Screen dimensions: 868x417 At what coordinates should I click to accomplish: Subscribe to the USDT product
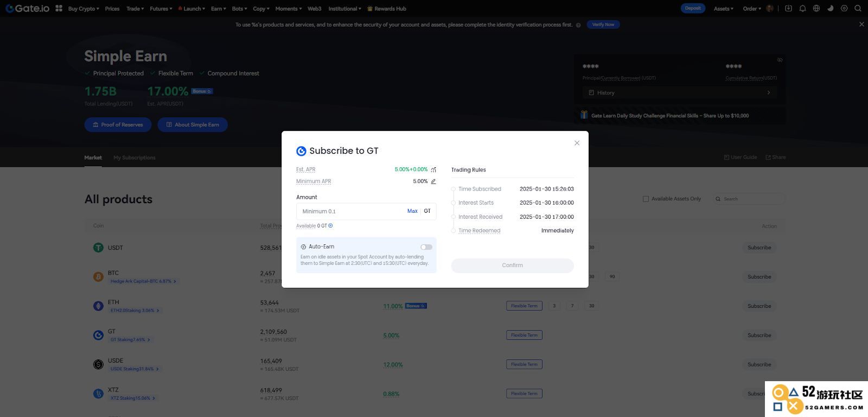[759, 248]
